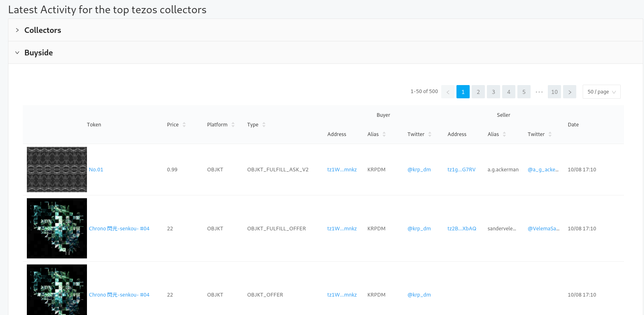Sort table by Price column

[x=176, y=125]
